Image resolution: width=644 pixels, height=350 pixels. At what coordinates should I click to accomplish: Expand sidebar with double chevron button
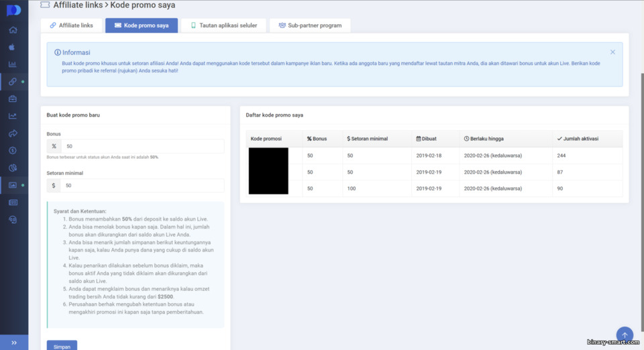click(x=14, y=343)
